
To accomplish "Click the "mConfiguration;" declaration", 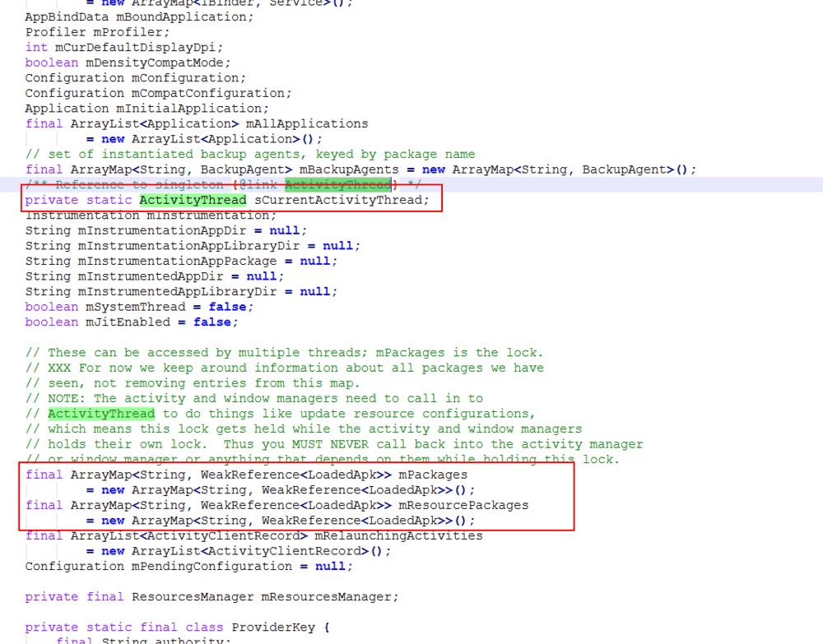I will pyautogui.click(x=188, y=77).
